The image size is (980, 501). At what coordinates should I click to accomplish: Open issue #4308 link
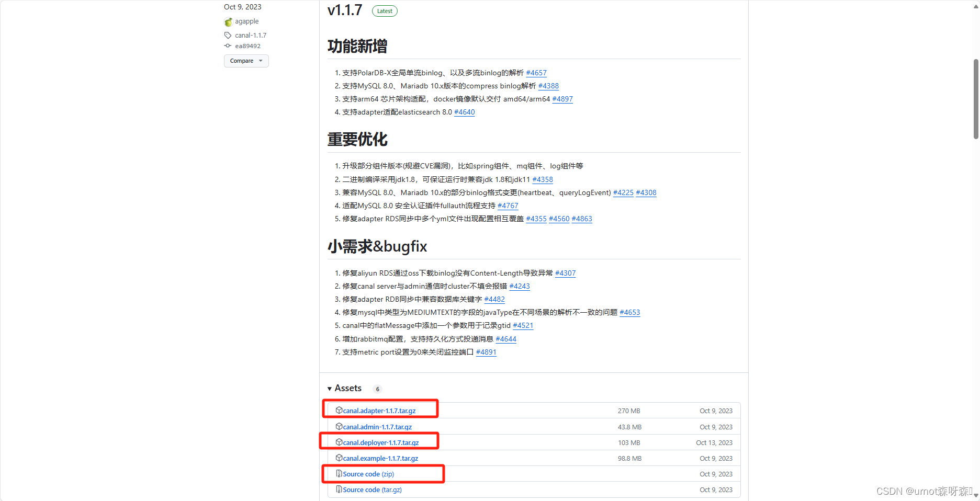point(646,192)
